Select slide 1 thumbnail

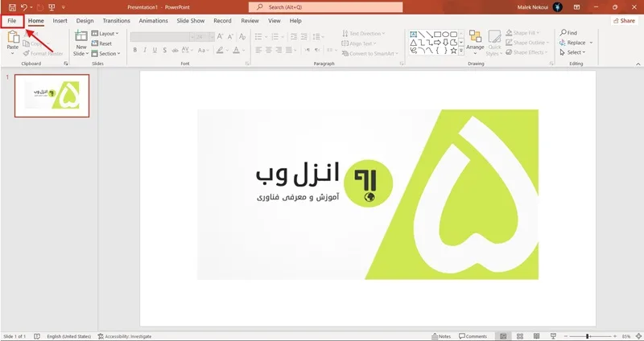(52, 96)
